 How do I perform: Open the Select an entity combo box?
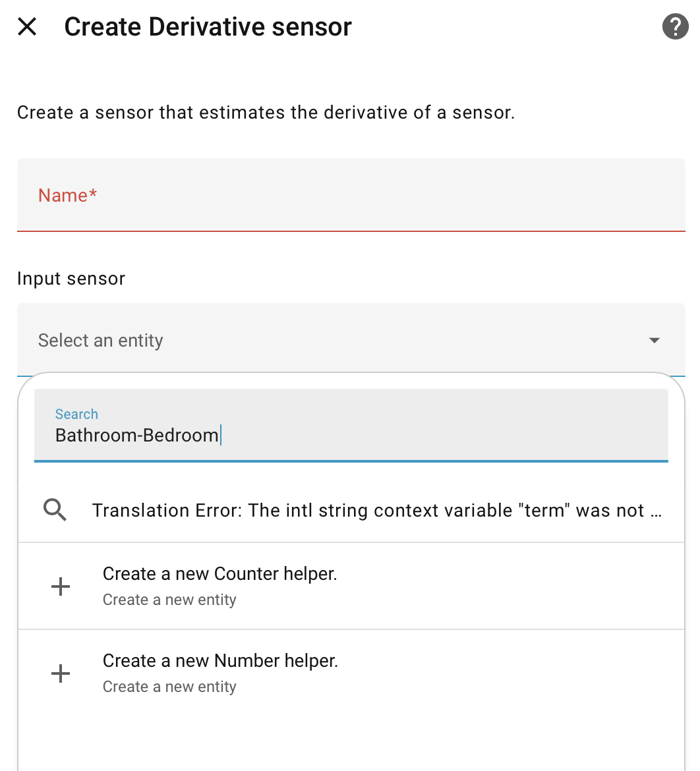(330, 340)
